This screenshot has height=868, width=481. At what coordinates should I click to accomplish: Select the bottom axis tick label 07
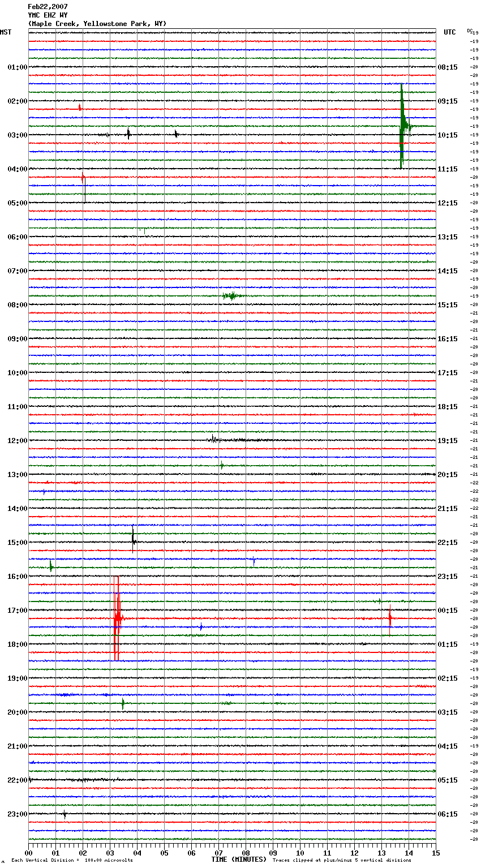(x=218, y=853)
